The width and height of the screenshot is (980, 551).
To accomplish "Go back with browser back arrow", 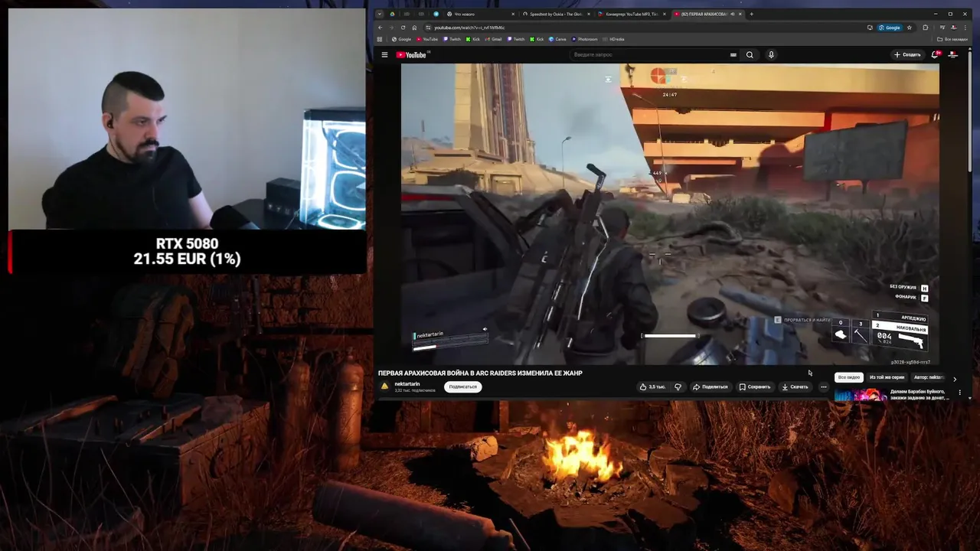I will 380,28.
